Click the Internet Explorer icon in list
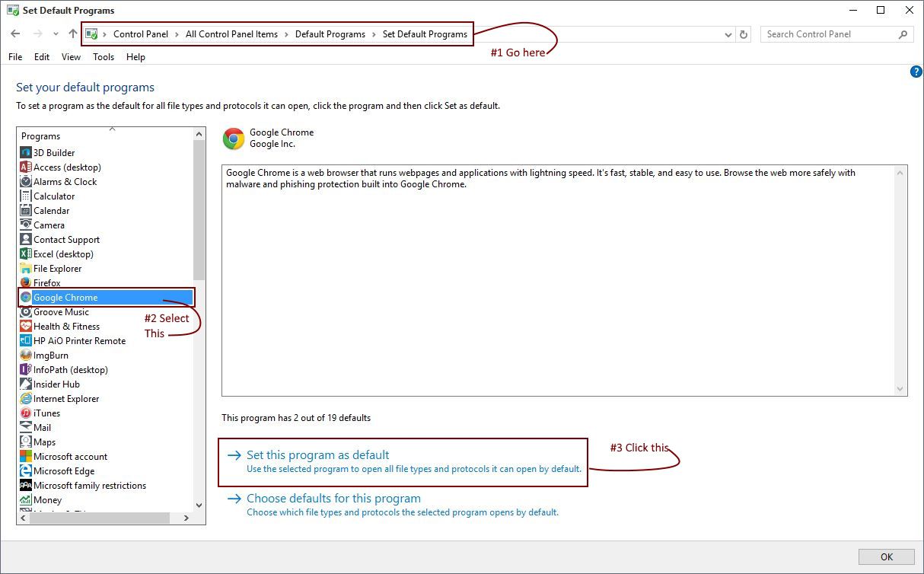The image size is (924, 574). [x=26, y=398]
